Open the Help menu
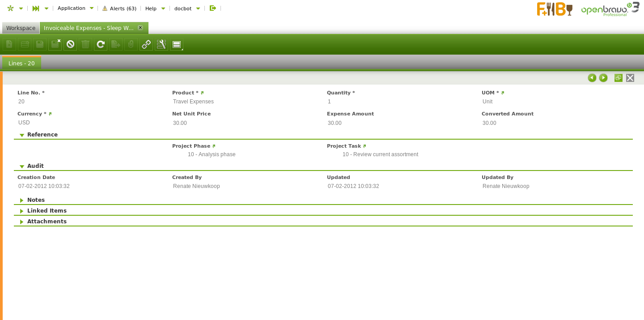 pyautogui.click(x=155, y=9)
